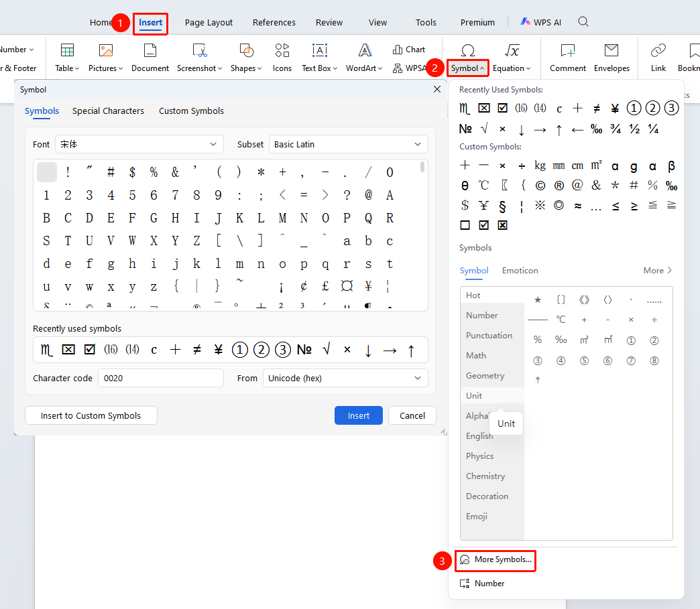This screenshot has height=609, width=700.
Task: Open the Pictures insert tool
Action: (x=105, y=58)
